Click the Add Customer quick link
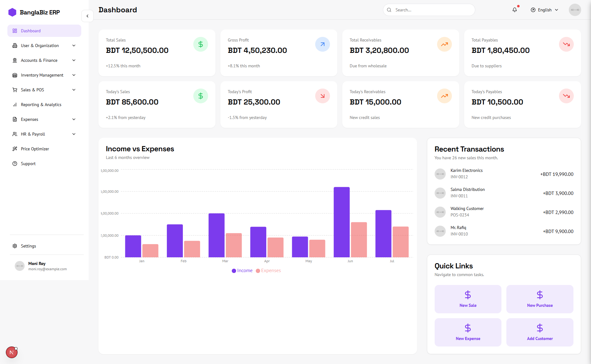Image resolution: width=591 pixels, height=364 pixels. coord(540,332)
